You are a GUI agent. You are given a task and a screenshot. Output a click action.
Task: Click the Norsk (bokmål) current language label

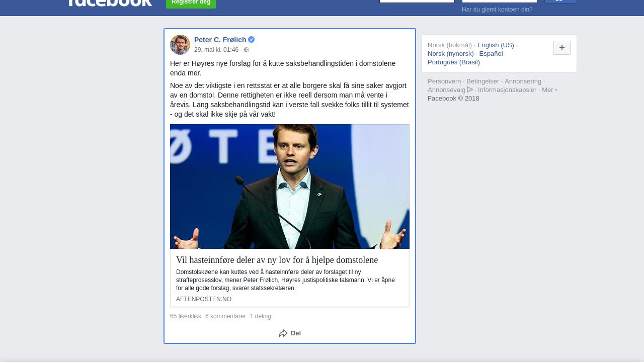450,45
